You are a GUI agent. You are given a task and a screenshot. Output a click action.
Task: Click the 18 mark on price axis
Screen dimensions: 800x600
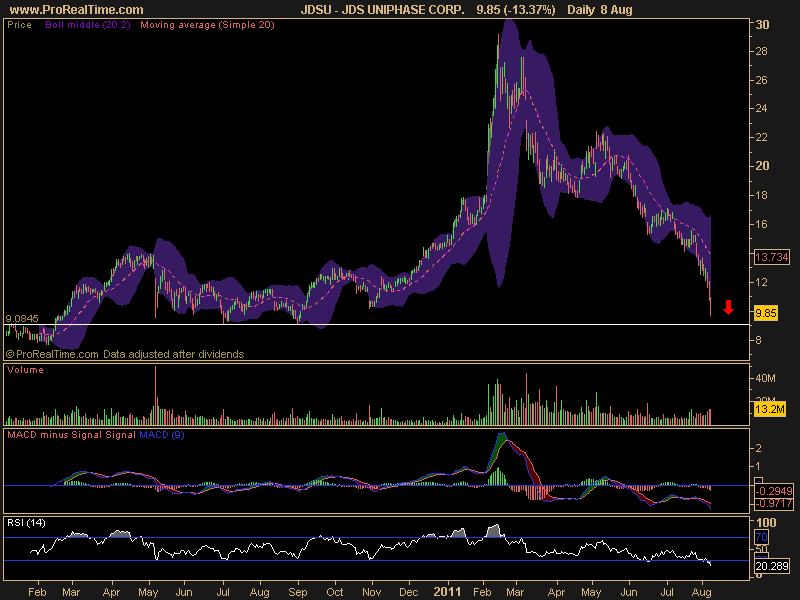coord(761,195)
